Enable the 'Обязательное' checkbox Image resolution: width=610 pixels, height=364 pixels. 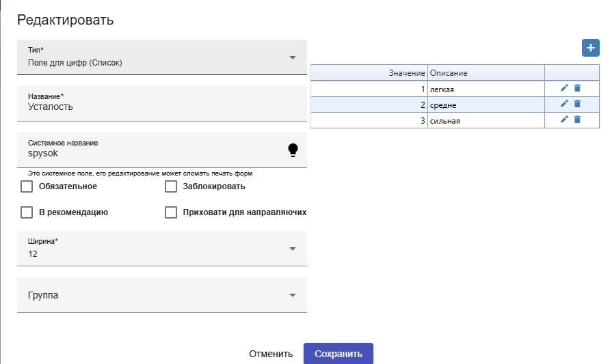coord(27,186)
